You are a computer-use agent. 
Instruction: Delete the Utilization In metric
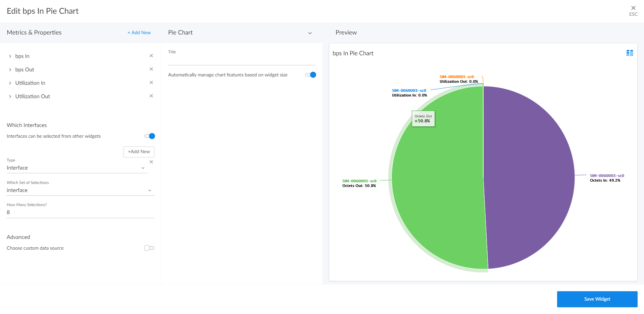pos(151,82)
